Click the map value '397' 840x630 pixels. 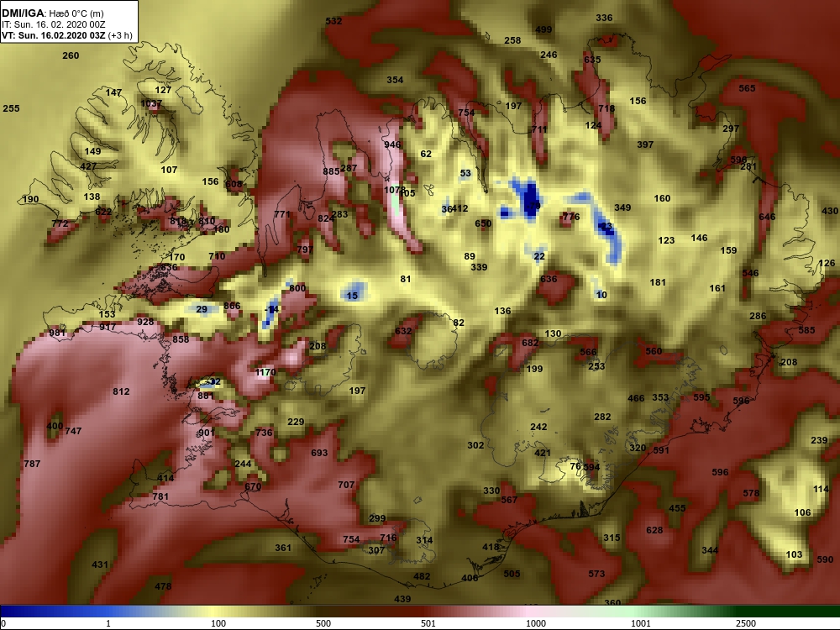click(x=645, y=144)
